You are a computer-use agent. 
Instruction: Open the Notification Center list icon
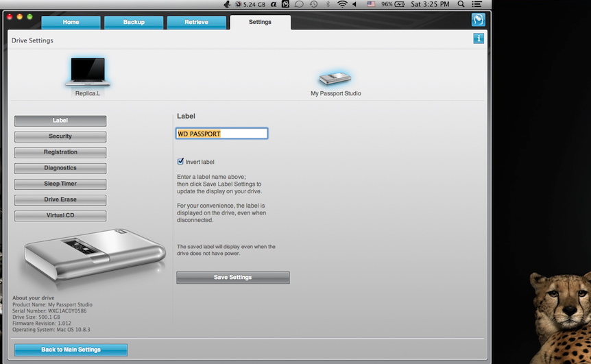coord(477,4)
